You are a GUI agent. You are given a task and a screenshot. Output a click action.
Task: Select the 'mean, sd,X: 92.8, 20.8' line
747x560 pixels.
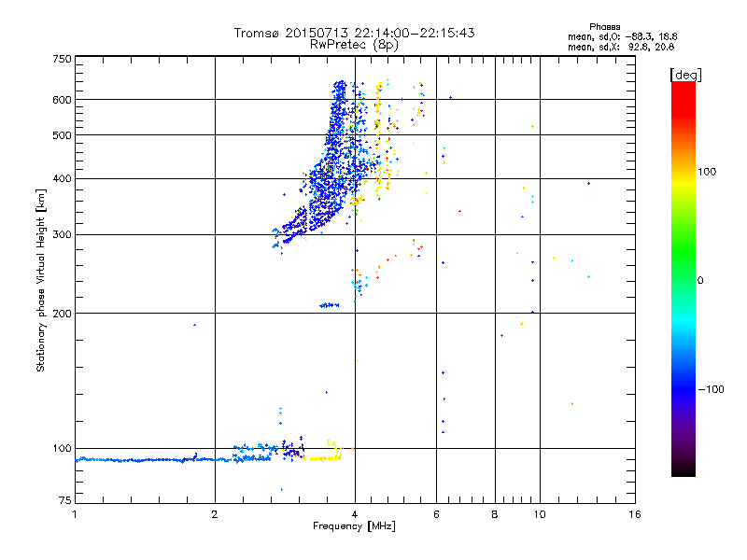(621, 47)
